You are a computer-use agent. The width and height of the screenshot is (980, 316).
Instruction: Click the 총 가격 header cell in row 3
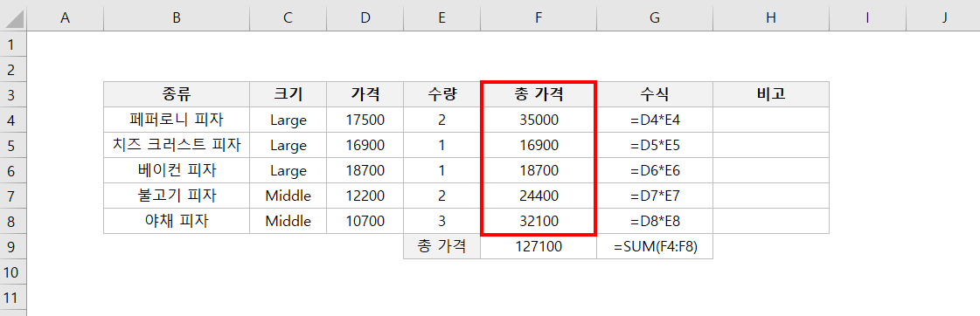(539, 94)
